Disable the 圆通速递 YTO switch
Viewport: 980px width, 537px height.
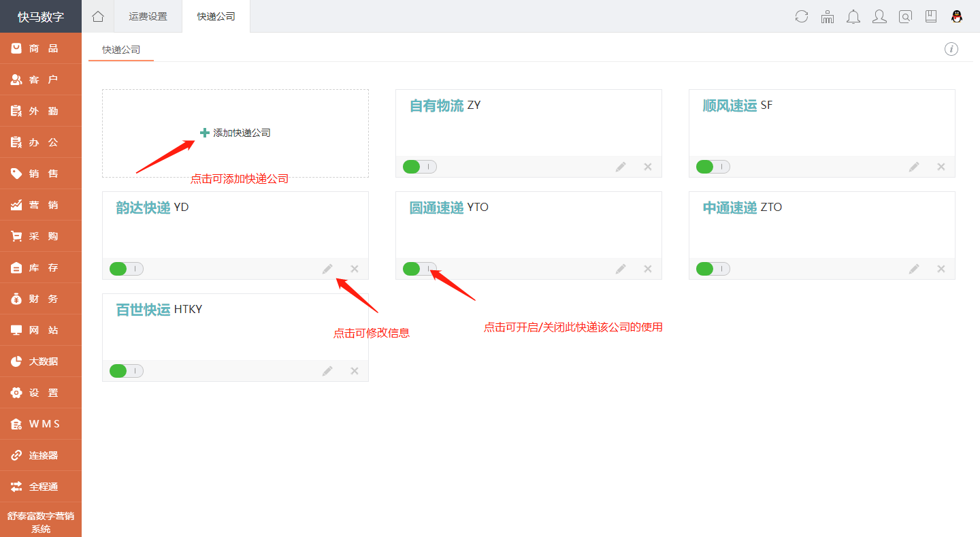click(419, 269)
